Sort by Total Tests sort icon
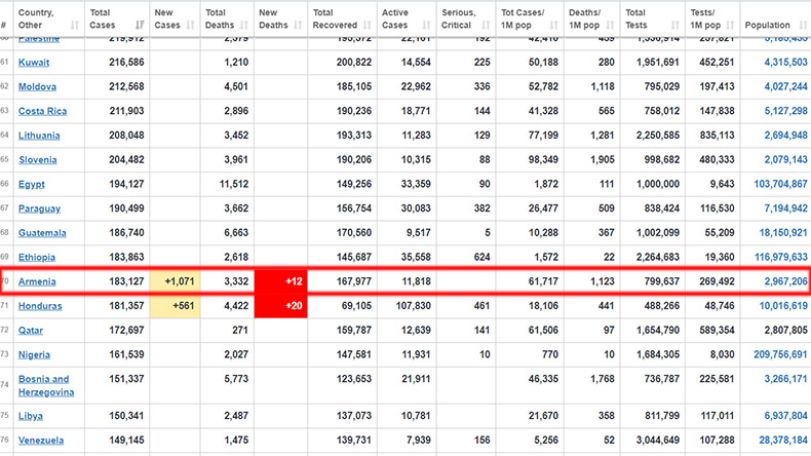The width and height of the screenshot is (811, 456). 675,25
